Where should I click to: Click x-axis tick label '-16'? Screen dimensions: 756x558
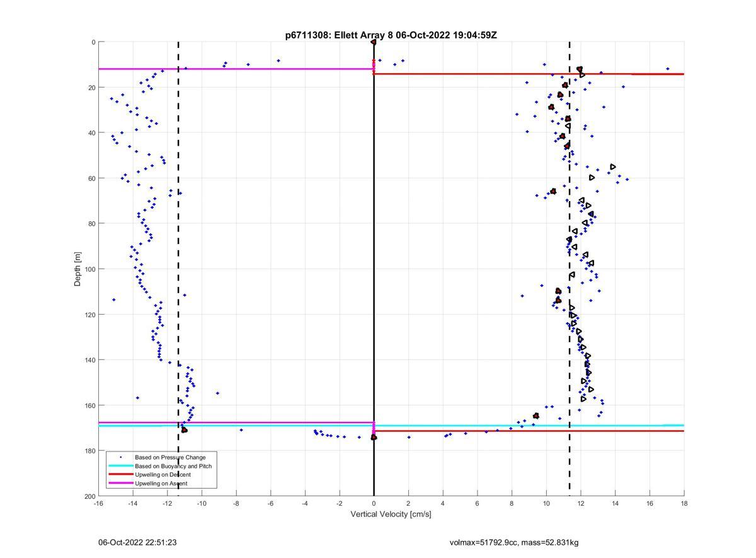[98, 504]
